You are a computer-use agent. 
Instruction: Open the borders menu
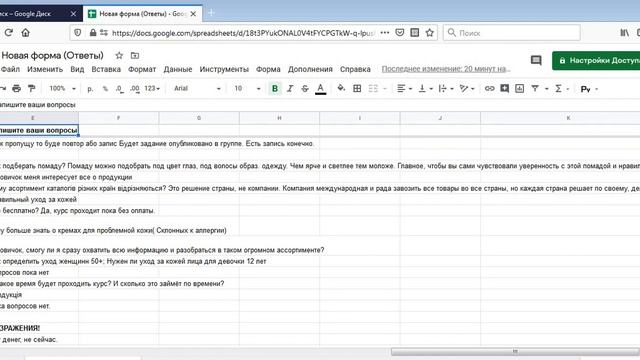click(357, 89)
